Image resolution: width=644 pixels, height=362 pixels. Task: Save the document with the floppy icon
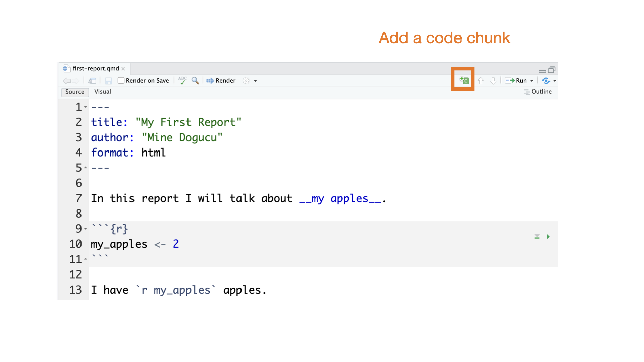coord(108,81)
